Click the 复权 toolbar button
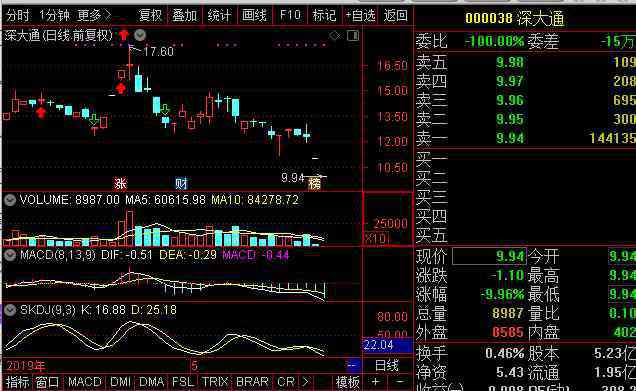The image size is (636, 391). click(150, 16)
